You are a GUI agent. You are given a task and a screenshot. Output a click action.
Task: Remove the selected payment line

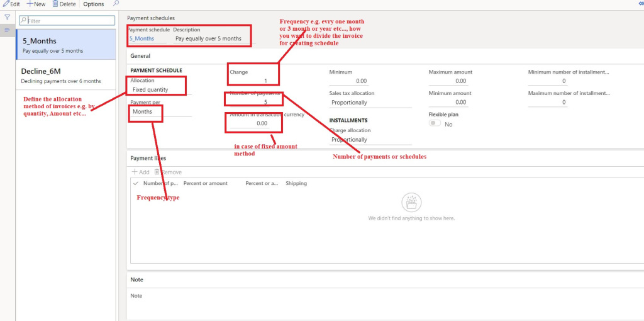click(168, 172)
